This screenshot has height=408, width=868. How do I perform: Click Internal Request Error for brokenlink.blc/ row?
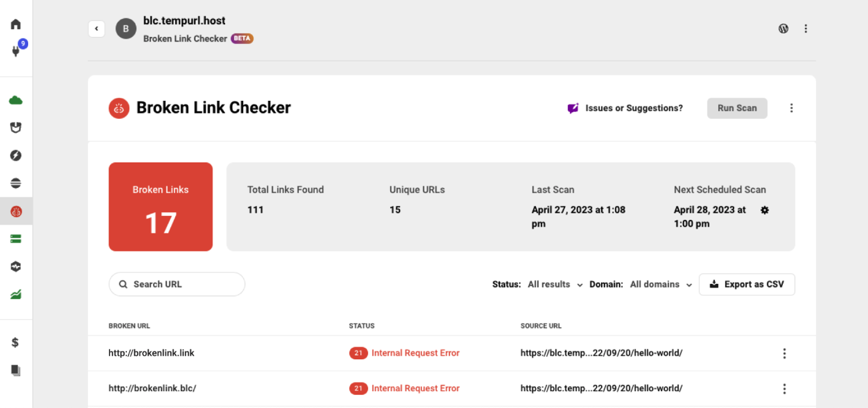tap(416, 388)
